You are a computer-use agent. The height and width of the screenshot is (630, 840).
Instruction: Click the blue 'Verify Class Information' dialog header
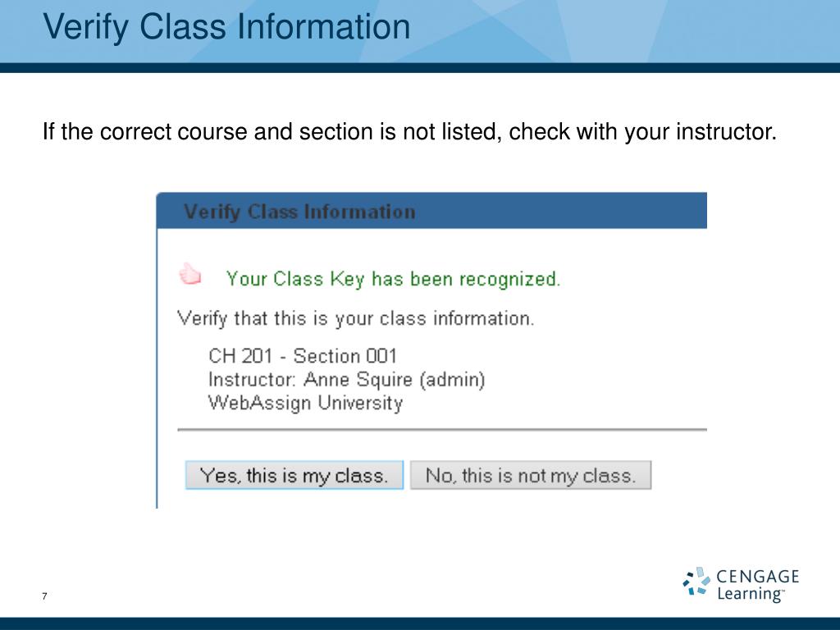point(431,211)
